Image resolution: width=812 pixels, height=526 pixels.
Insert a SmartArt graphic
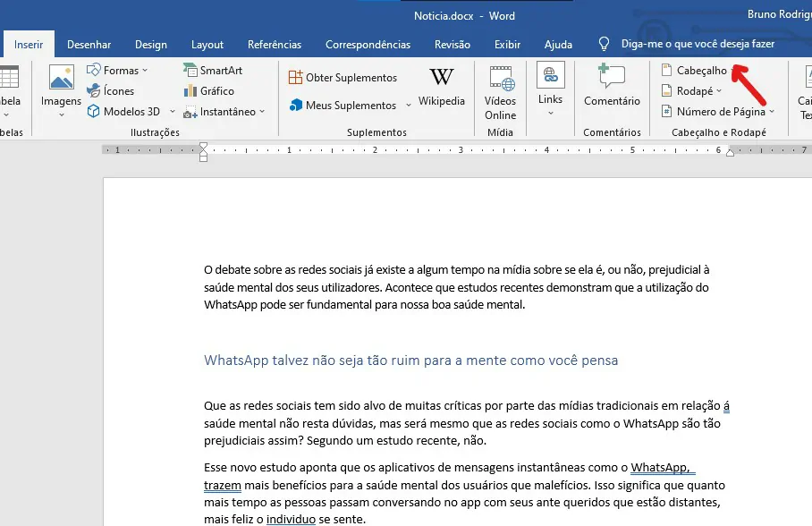[x=213, y=70]
